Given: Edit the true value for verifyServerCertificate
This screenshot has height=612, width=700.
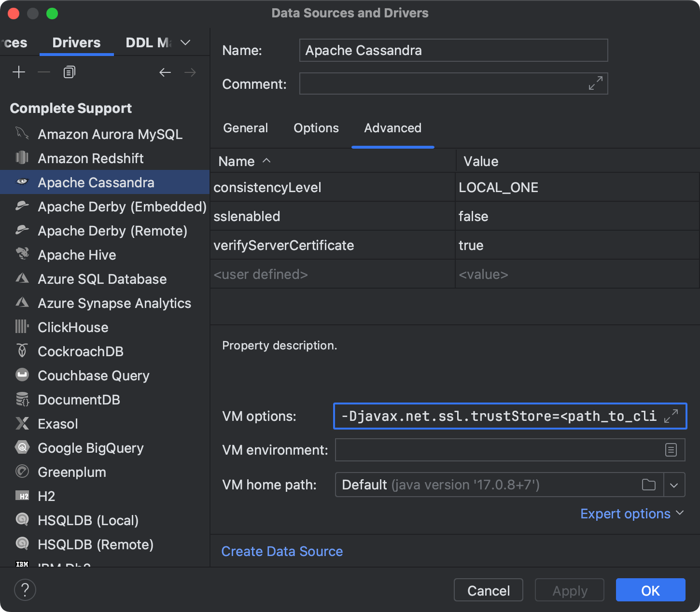Looking at the screenshot, I should 577,245.
